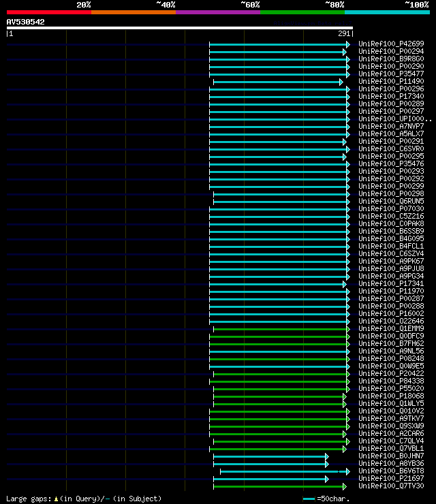Open the UniRef100_P00291 label

(391, 141)
